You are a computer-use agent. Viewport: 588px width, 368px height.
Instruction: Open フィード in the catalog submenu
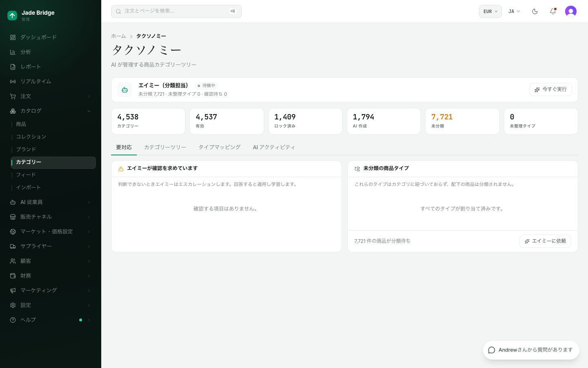pyautogui.click(x=26, y=175)
